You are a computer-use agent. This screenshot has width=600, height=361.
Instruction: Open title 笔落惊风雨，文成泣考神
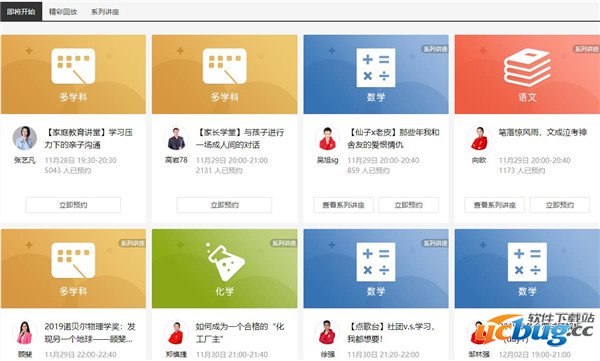tap(542, 132)
